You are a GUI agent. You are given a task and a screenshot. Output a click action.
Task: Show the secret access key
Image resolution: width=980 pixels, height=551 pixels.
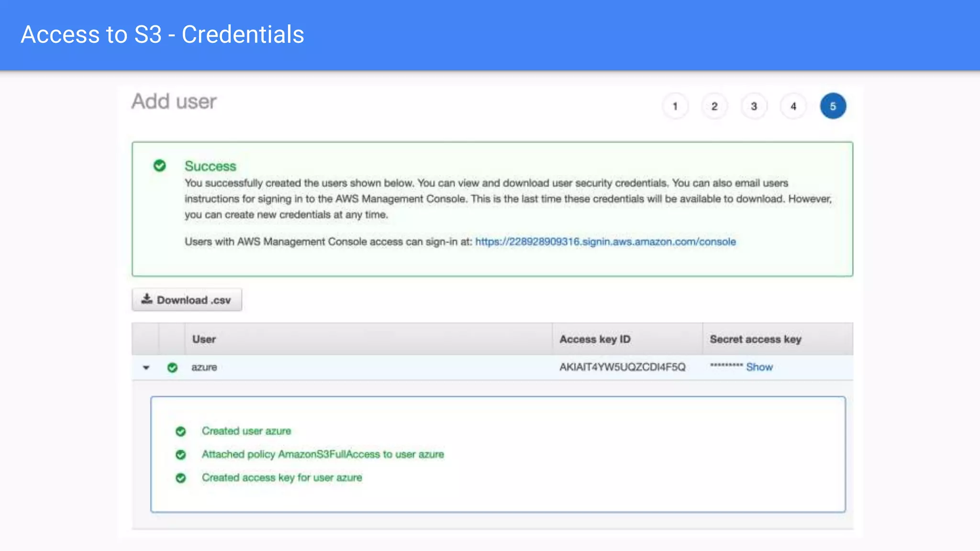coord(759,367)
